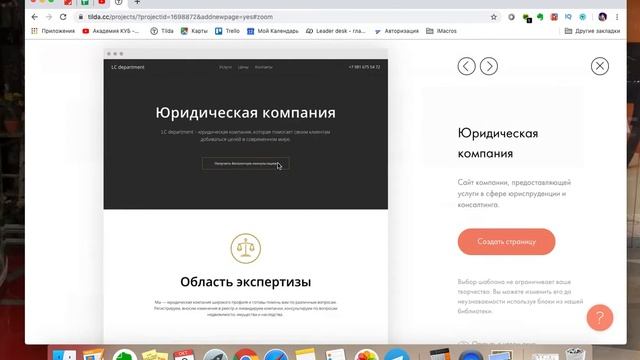Switch to the red-icon first browser tab

point(68,2)
